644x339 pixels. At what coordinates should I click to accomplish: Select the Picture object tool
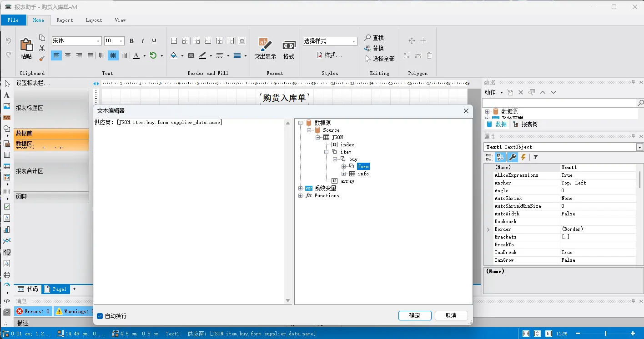7,106
